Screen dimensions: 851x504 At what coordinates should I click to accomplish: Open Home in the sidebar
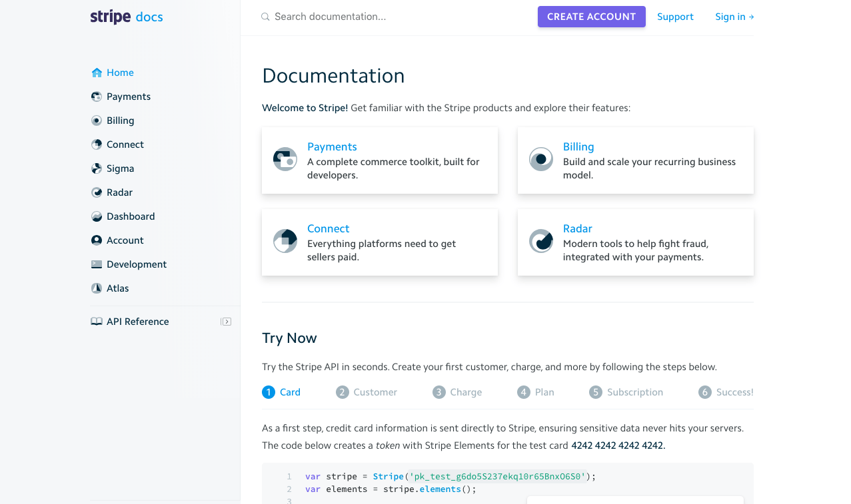pos(120,73)
